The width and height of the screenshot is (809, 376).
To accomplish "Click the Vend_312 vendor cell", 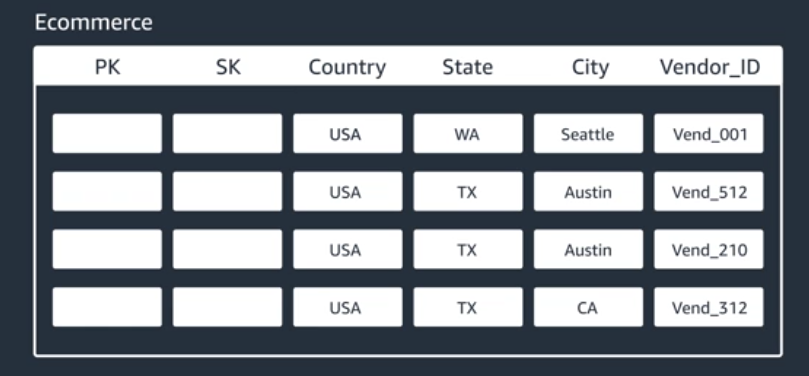I will pos(709,307).
